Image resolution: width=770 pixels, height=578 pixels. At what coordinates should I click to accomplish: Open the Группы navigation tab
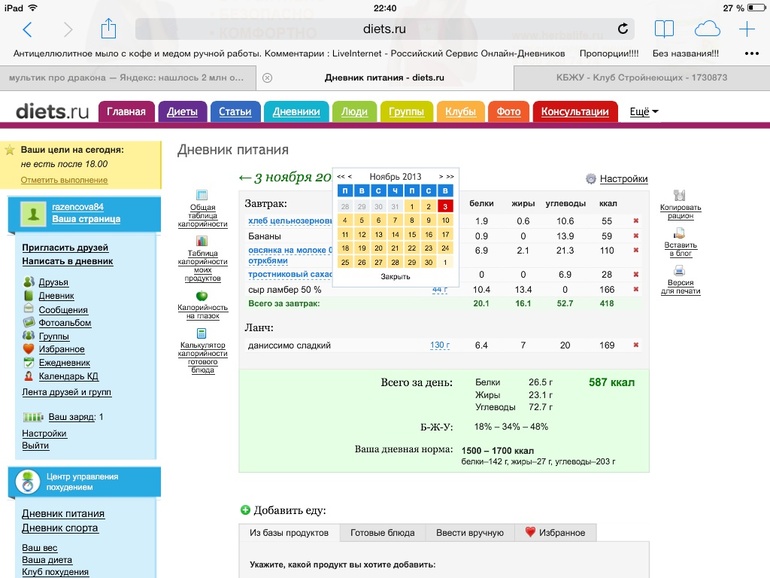click(407, 111)
